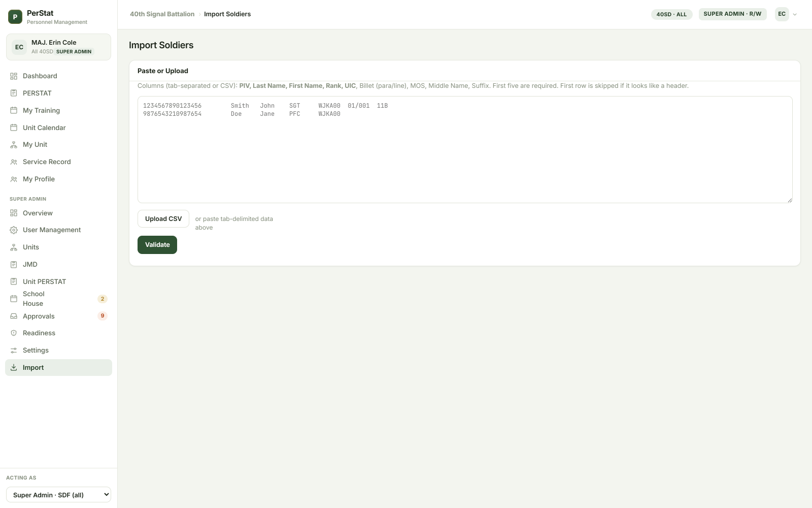The height and width of the screenshot is (508, 812).
Task: Open the Approvals section
Action: pyautogui.click(x=58, y=316)
